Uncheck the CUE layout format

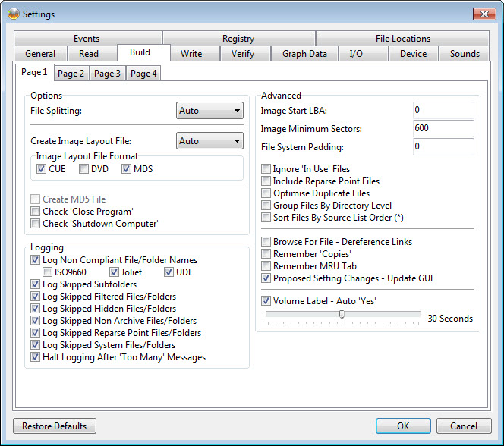pyautogui.click(x=41, y=168)
